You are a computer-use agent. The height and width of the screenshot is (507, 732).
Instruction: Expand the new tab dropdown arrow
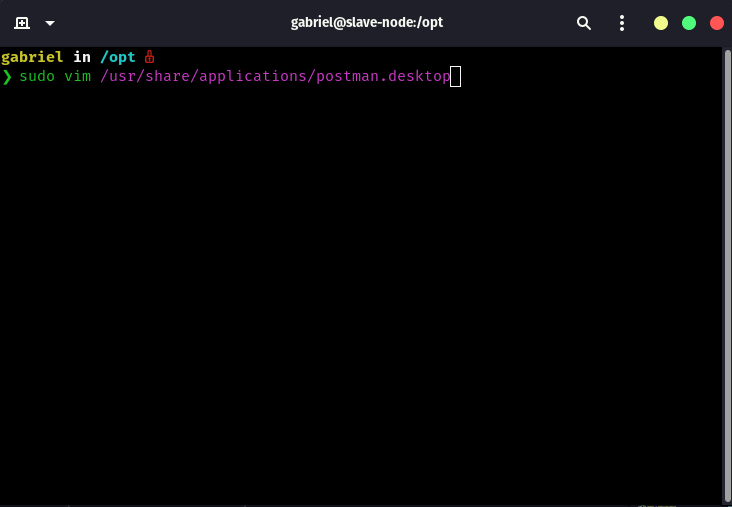(50, 22)
